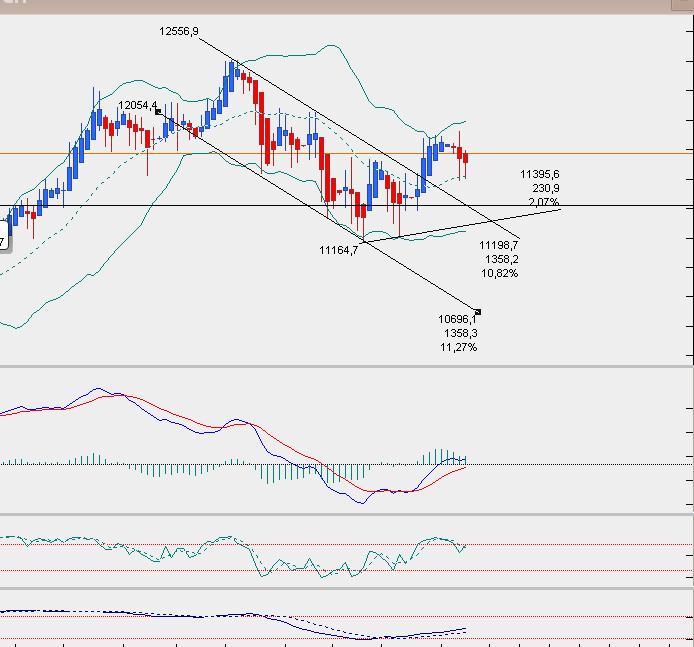Click the 10,82% percentage label
Screen dimensions: 694x647
coord(500,273)
